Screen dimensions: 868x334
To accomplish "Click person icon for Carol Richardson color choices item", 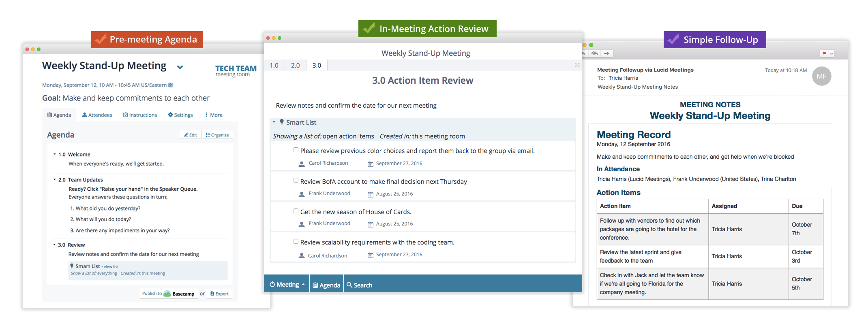I will pos(302,164).
